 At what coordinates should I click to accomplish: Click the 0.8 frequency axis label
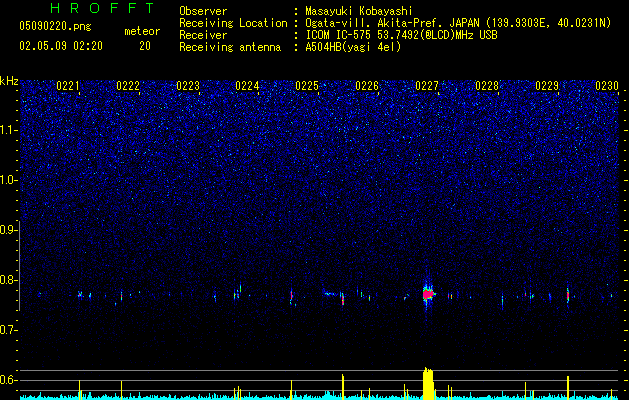point(9,280)
